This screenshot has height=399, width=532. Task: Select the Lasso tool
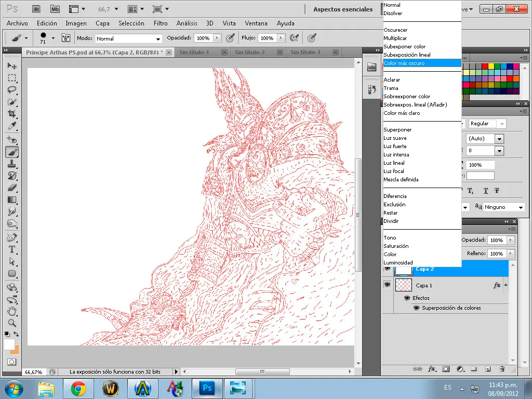pos(12,89)
